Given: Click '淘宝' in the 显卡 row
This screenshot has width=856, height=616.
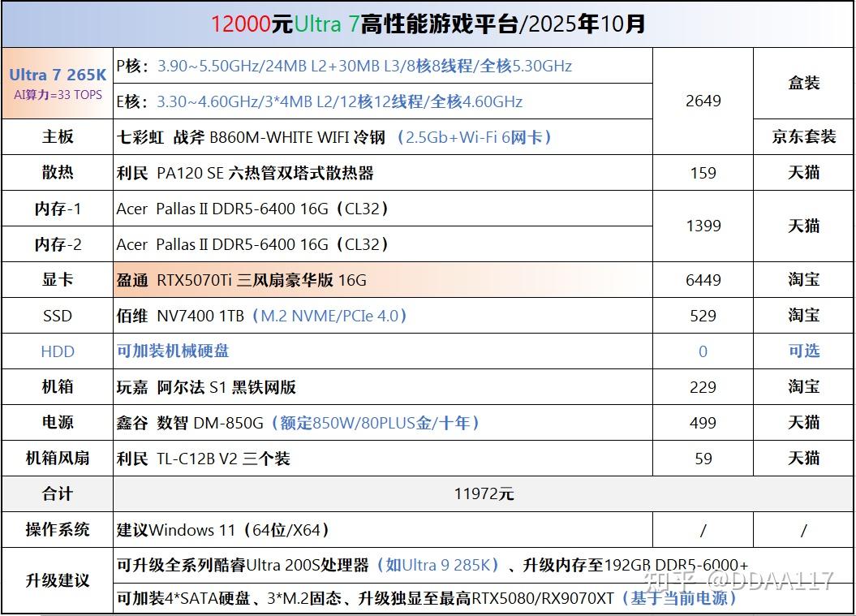Looking at the screenshot, I should coord(803,280).
